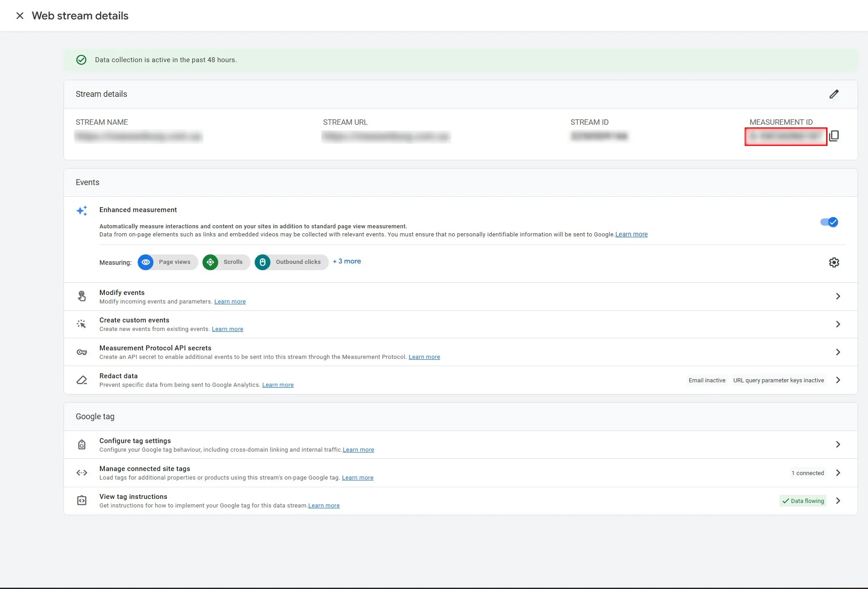Screen dimensions: 868x589
Task: Click the Data flowing status badge
Action: click(x=803, y=501)
